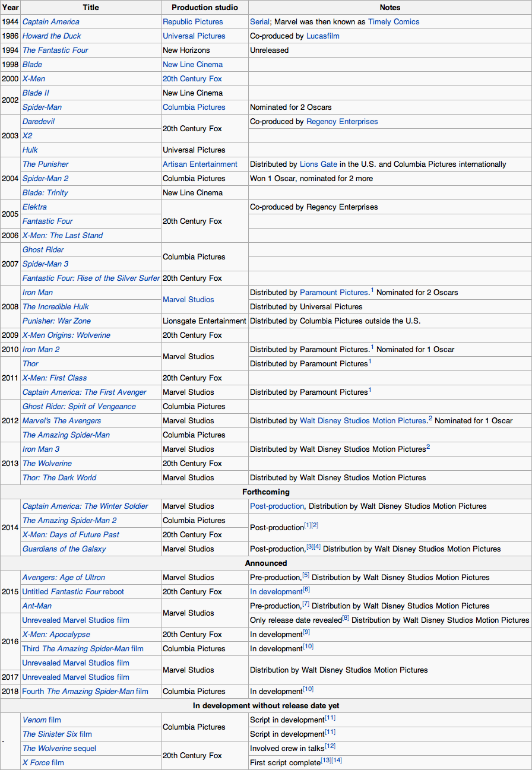This screenshot has height=770, width=532.
Task: Open the Serial link in Notes
Action: [x=259, y=22]
